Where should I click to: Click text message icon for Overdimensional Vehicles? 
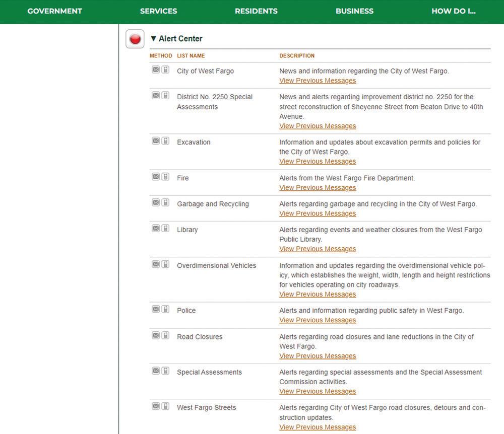165,264
